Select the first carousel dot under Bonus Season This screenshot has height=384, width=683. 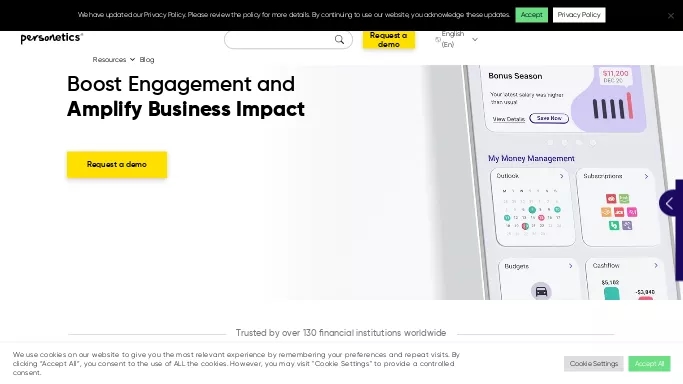[x=551, y=142]
